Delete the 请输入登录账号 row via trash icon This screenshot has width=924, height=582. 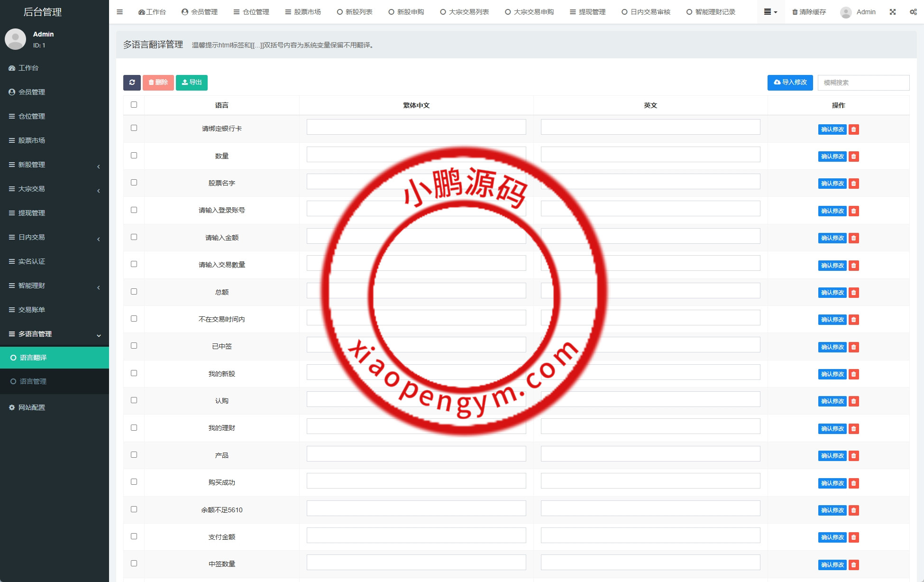[854, 211]
